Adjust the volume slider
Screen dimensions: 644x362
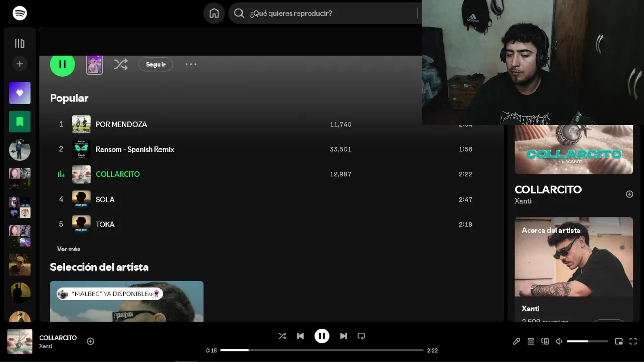(x=587, y=342)
